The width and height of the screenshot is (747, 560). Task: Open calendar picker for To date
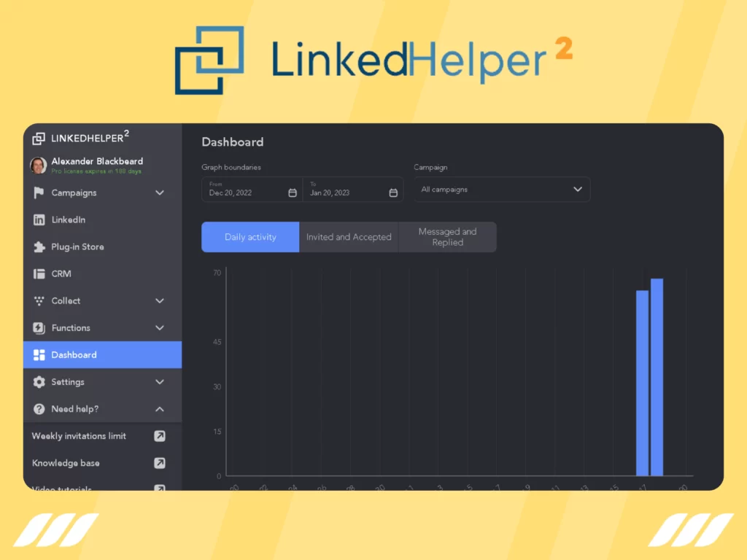pos(393,192)
